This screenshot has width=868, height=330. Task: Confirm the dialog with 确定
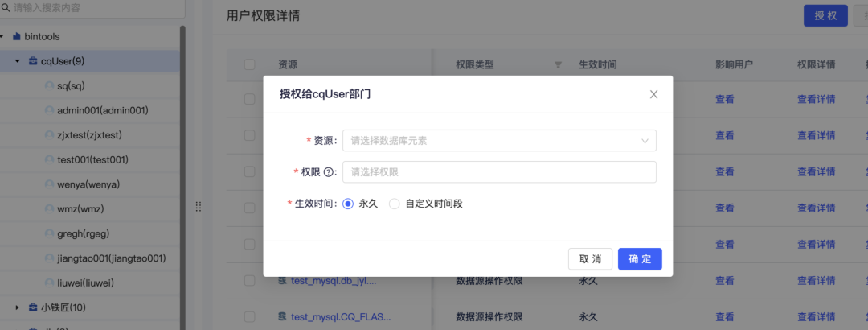coord(640,259)
